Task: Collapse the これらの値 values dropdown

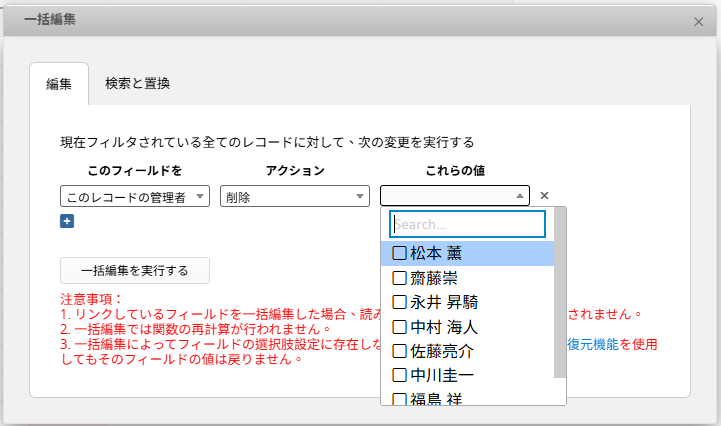Action: pyautogui.click(x=455, y=196)
